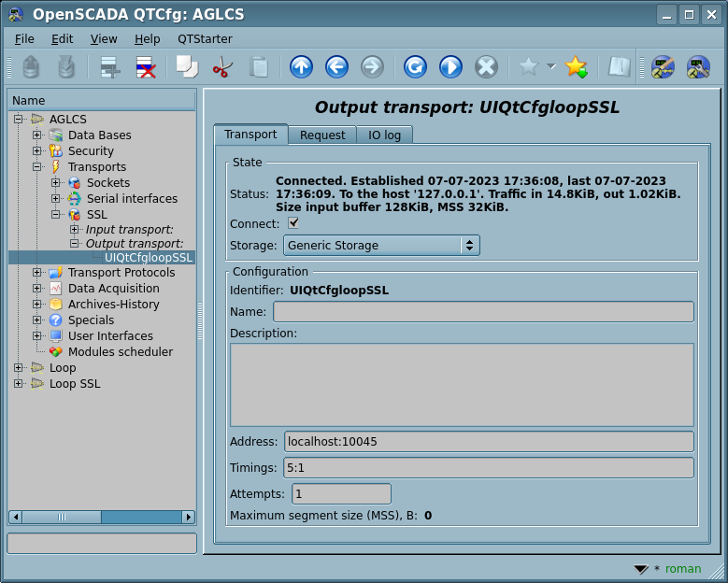Click the Address field localhost:10045
Screen dimensions: 728x583
click(489, 441)
